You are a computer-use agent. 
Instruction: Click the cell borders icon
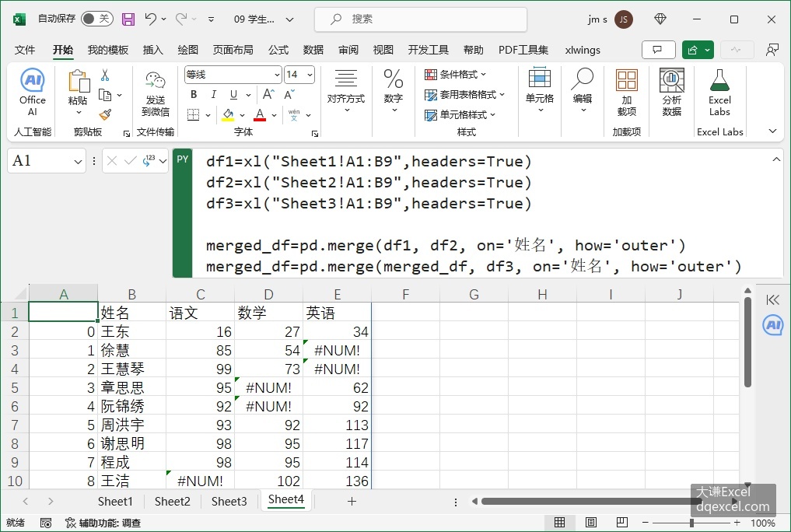tap(193, 115)
